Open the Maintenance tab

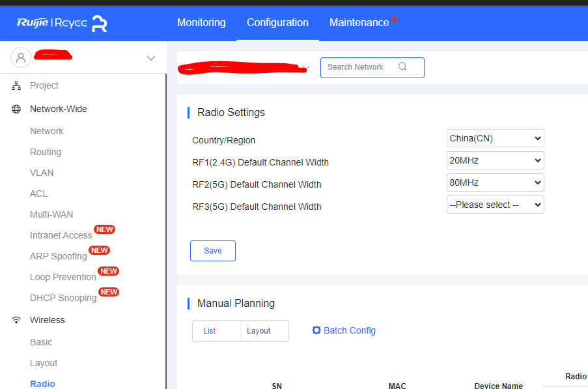click(x=359, y=23)
